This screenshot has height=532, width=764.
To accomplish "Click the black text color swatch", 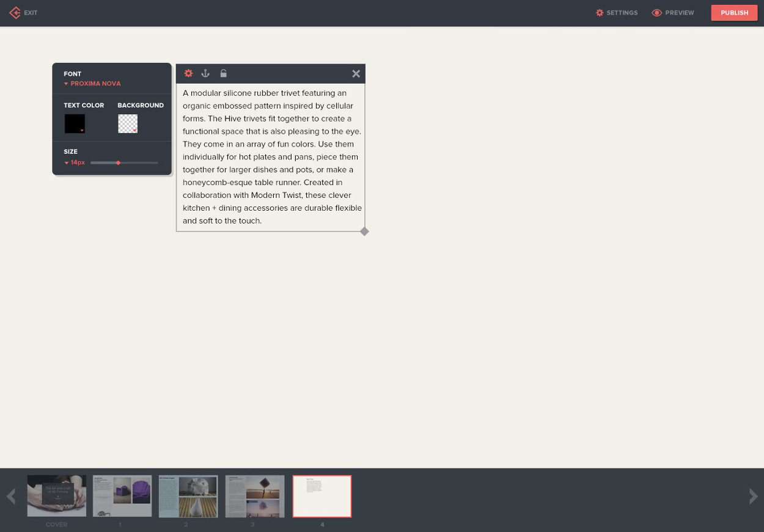I will pos(75,123).
